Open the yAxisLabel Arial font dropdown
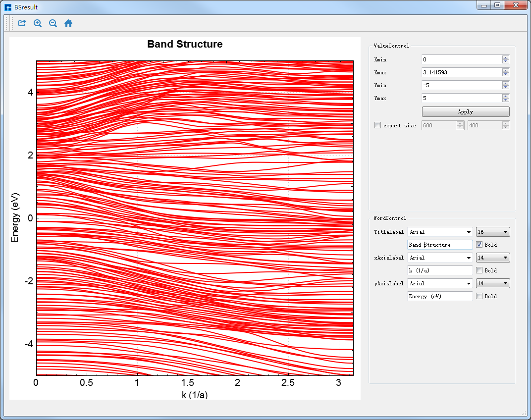The width and height of the screenshot is (531, 420). click(440, 283)
